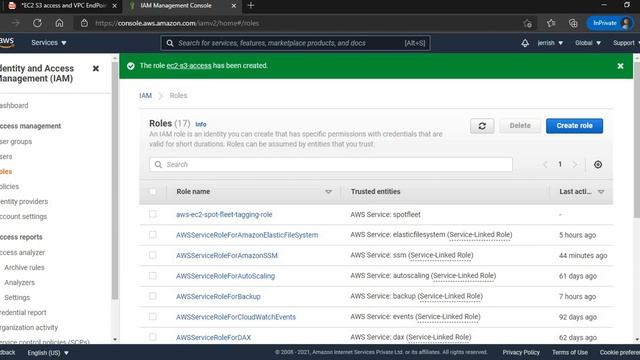This screenshot has height=360, width=640.
Task: Open Organization activity sidebar item
Action: click(x=29, y=327)
